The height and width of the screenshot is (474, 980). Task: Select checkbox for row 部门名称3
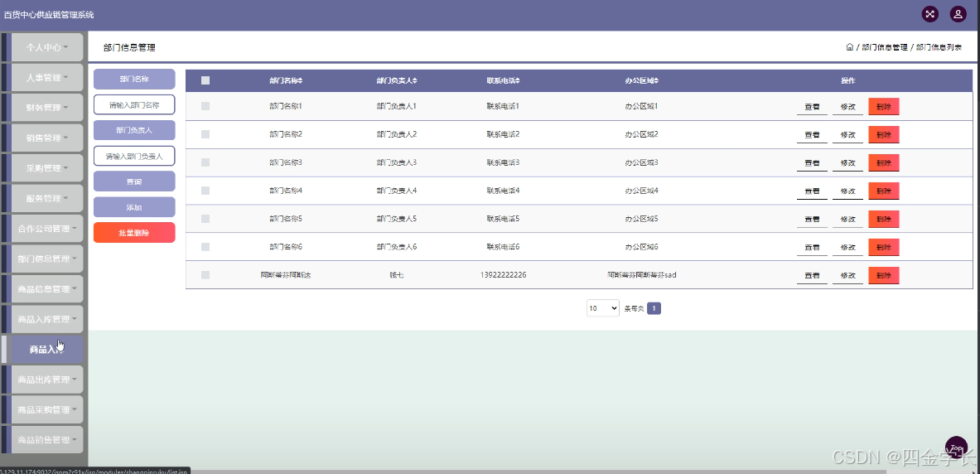[x=205, y=162]
